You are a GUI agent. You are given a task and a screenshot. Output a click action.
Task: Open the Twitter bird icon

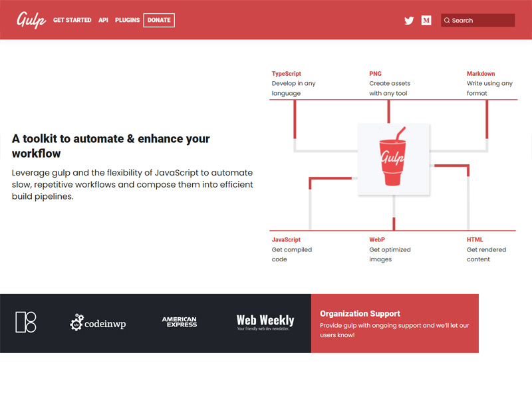point(409,21)
